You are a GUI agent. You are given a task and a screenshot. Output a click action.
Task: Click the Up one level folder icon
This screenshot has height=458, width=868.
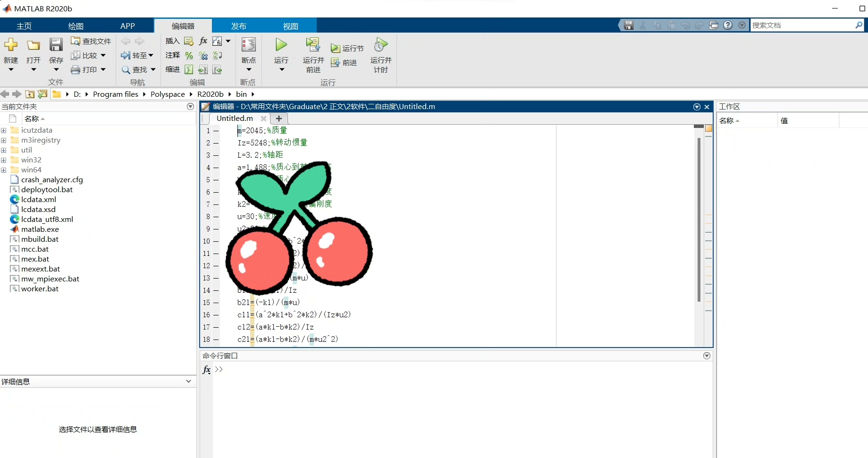tap(30, 94)
